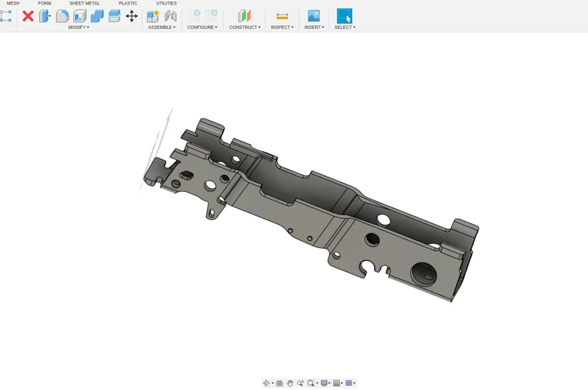Activate the Shell tool

point(80,16)
